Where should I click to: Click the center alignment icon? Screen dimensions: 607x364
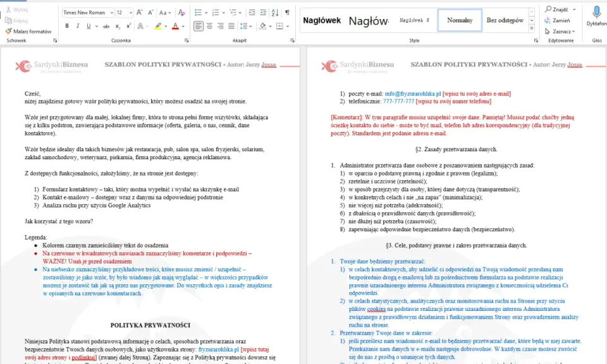209,26
